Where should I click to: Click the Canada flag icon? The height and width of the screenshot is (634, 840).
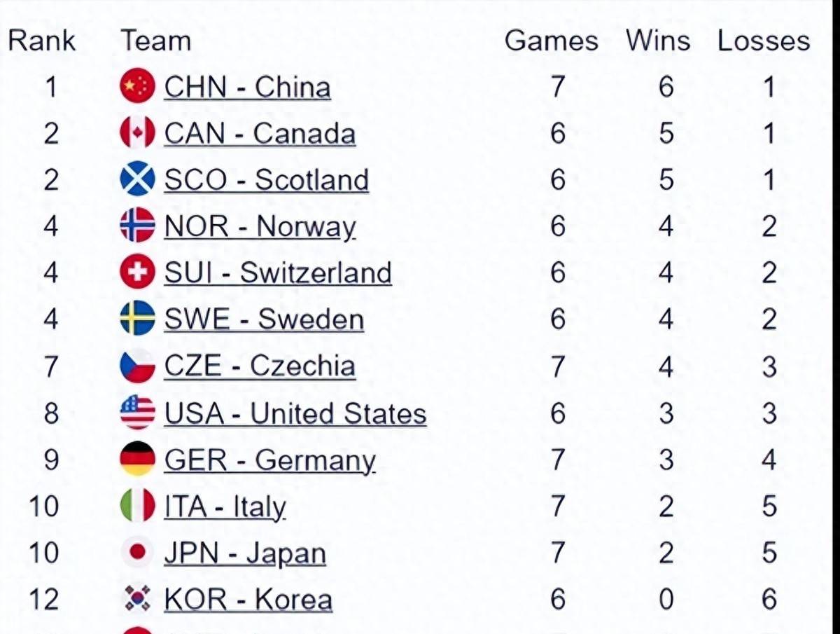pos(137,133)
